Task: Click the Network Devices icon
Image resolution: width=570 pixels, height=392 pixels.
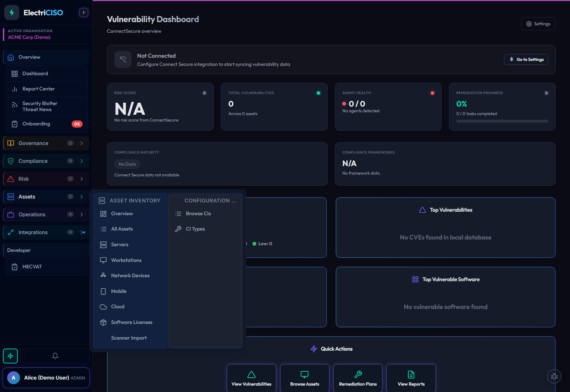Action: [x=103, y=275]
